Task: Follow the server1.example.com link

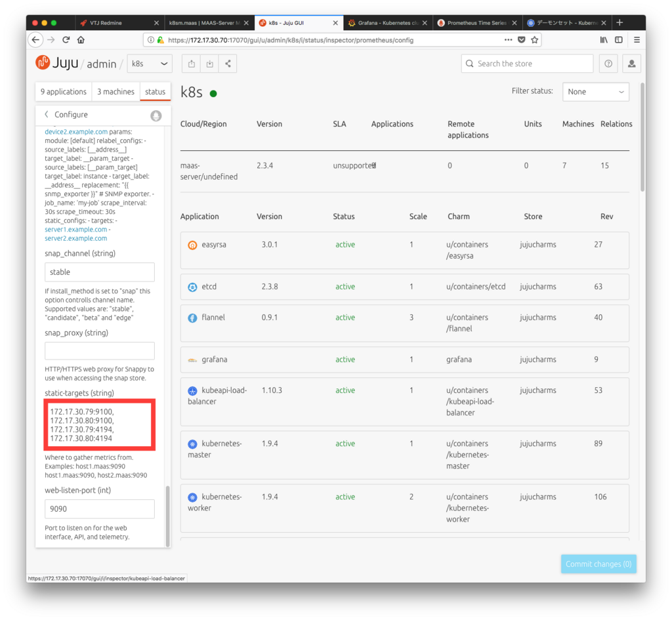Action: click(76, 229)
